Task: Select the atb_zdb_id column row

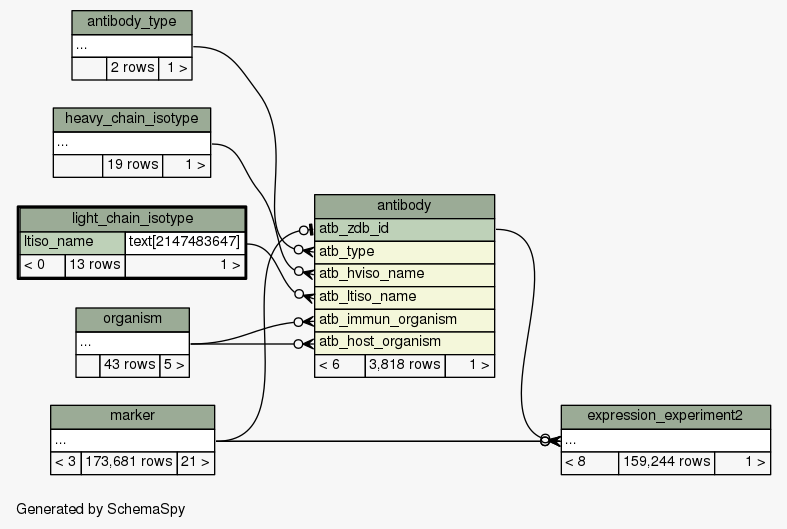Action: pos(404,229)
